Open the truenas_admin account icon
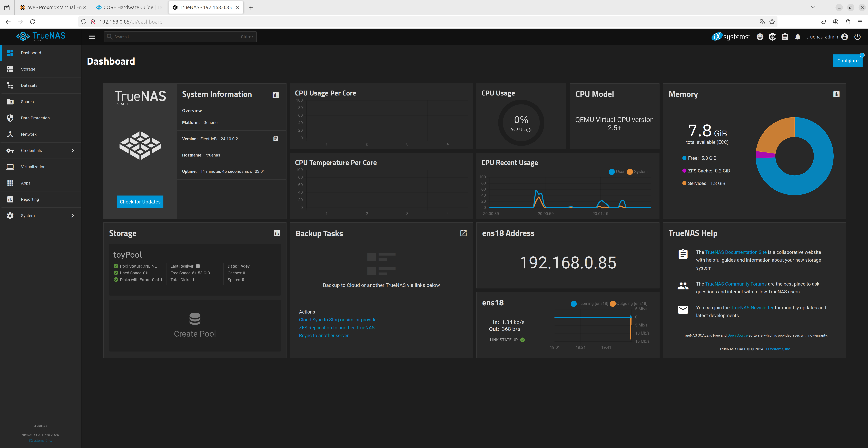 pyautogui.click(x=844, y=37)
